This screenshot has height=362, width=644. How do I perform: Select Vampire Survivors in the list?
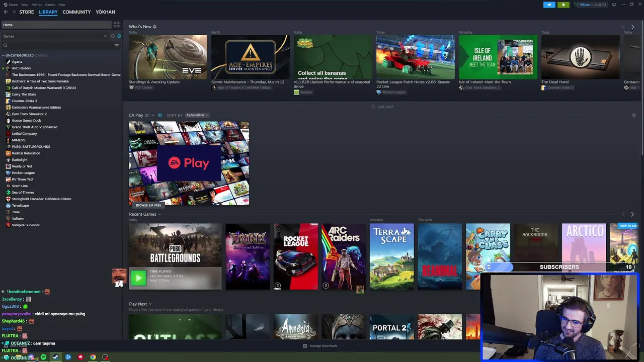point(25,225)
